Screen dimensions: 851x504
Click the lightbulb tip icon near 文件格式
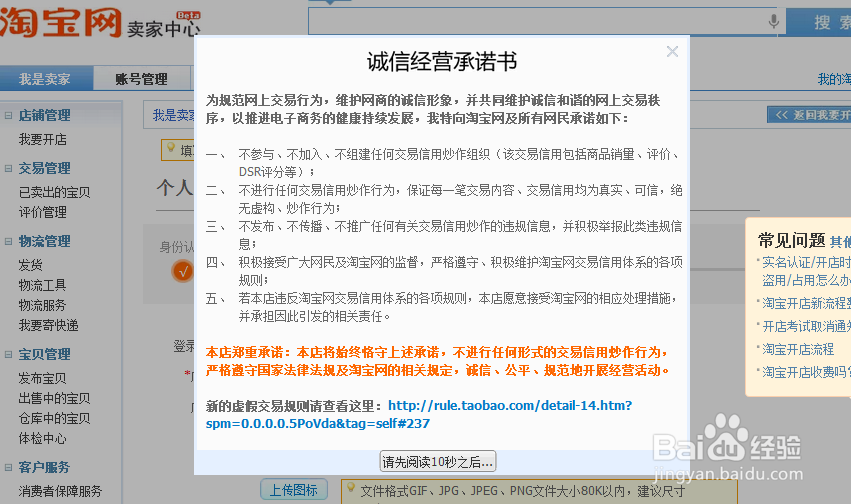pyautogui.click(x=350, y=489)
